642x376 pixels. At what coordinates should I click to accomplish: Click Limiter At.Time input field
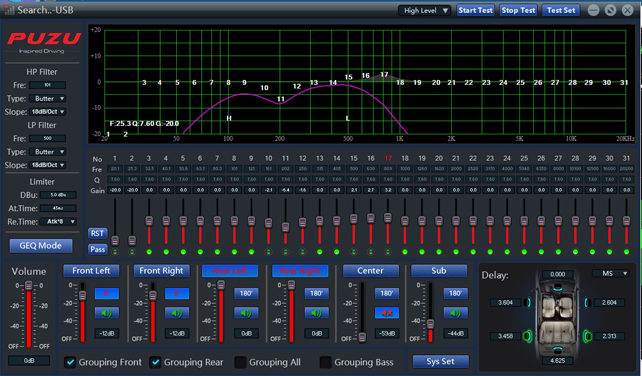click(58, 208)
